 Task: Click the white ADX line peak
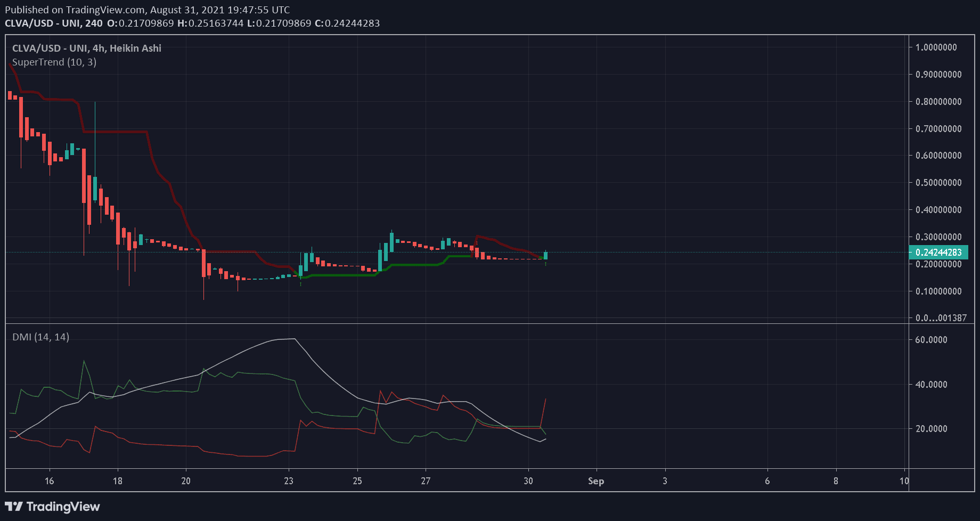coord(290,339)
